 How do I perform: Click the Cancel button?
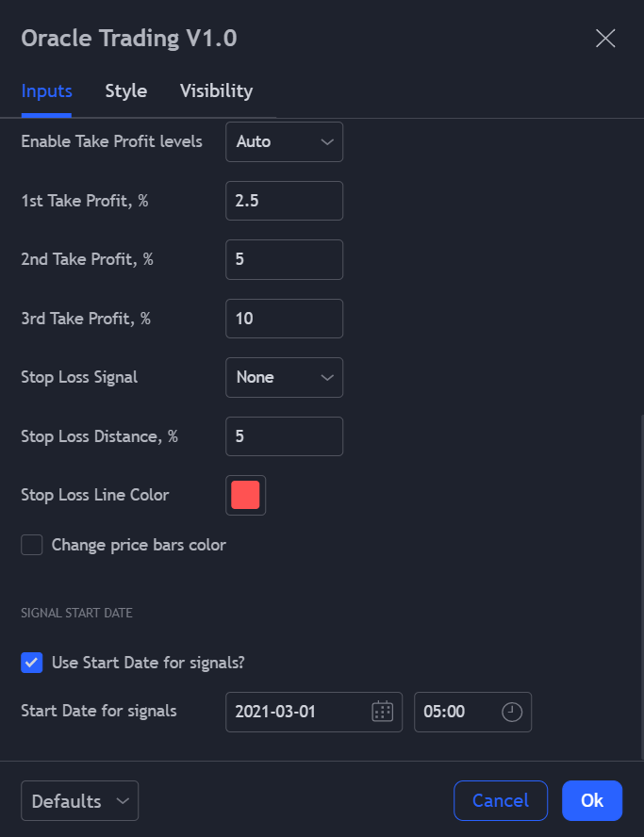pos(501,800)
